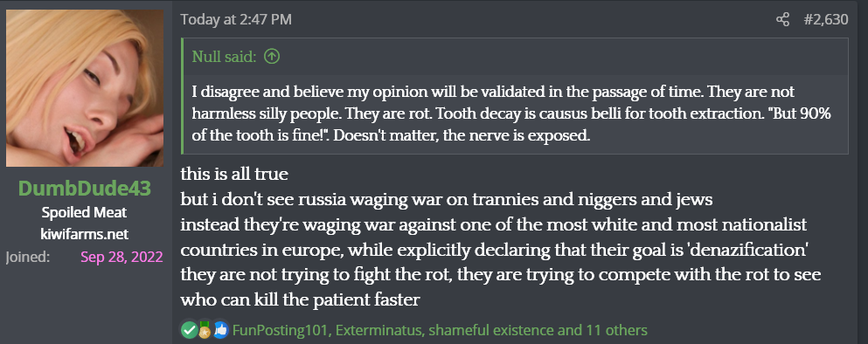Open FunPosting101's profile from reactions list
Viewport: 868px width, 344px height.
point(281,331)
